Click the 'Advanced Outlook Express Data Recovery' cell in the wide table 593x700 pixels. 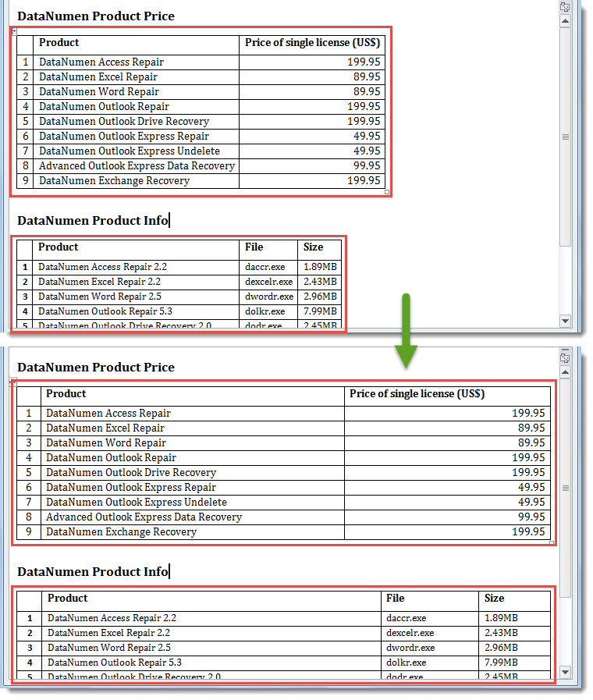tap(144, 517)
